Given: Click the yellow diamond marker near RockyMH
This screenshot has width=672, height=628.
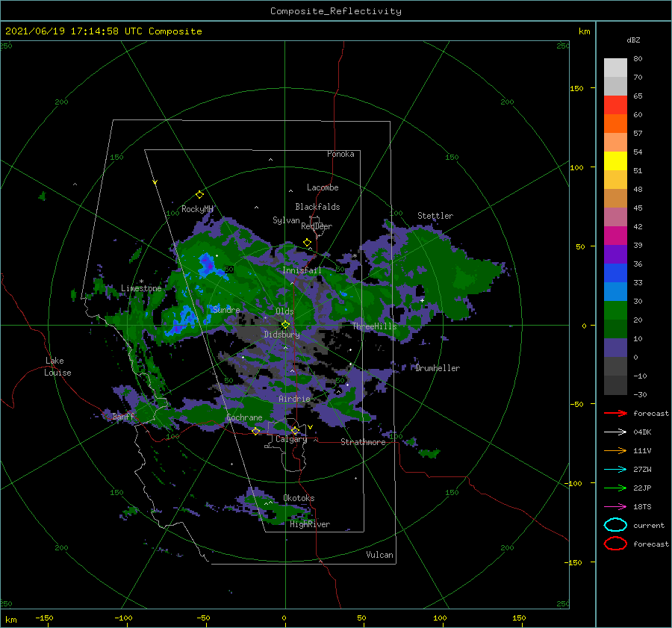Looking at the screenshot, I should click(199, 195).
